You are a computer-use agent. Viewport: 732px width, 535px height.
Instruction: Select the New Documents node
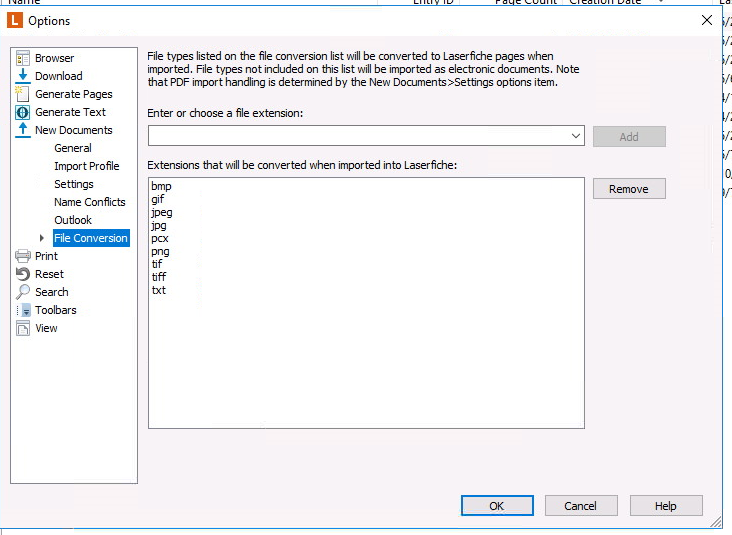tap(73, 130)
